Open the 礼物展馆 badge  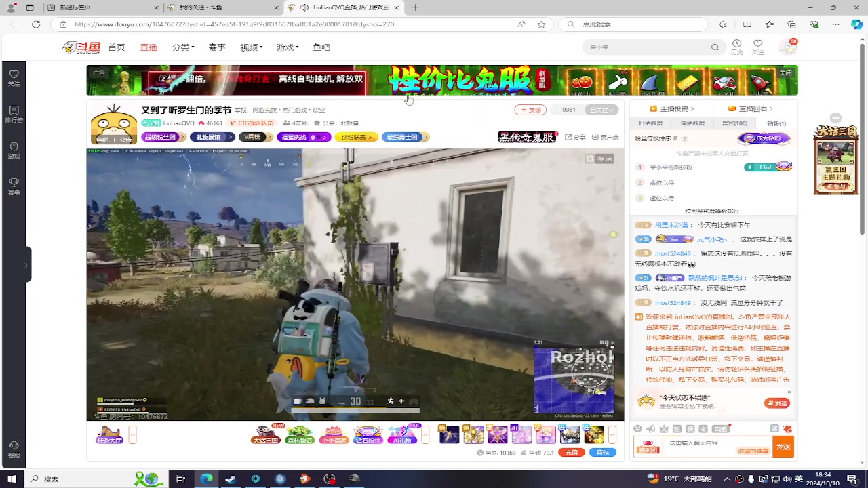[x=212, y=137]
